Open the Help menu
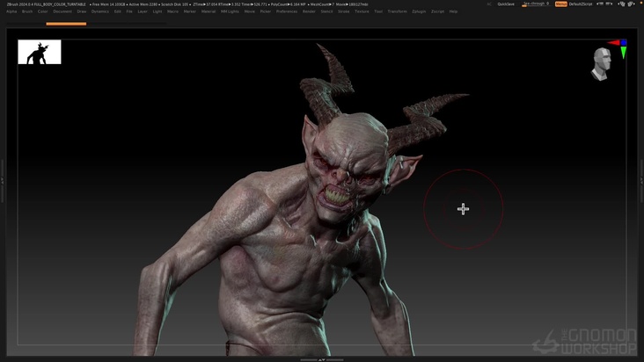 (453, 11)
